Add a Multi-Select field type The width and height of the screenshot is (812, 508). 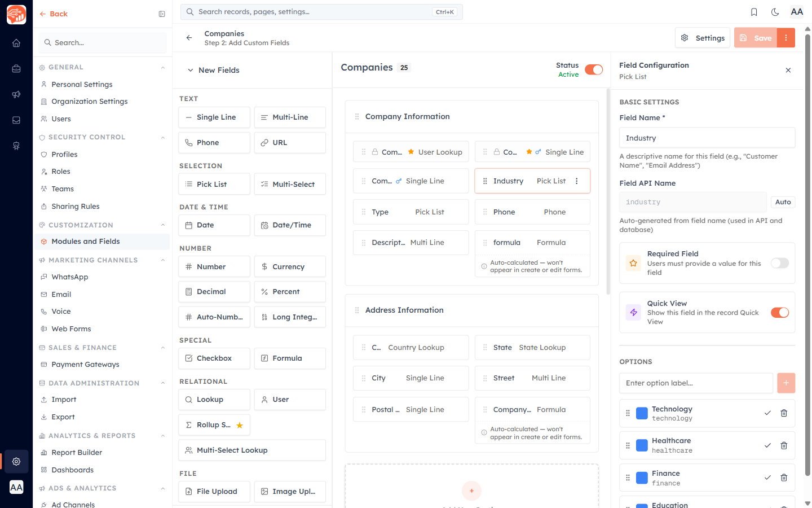[290, 184]
